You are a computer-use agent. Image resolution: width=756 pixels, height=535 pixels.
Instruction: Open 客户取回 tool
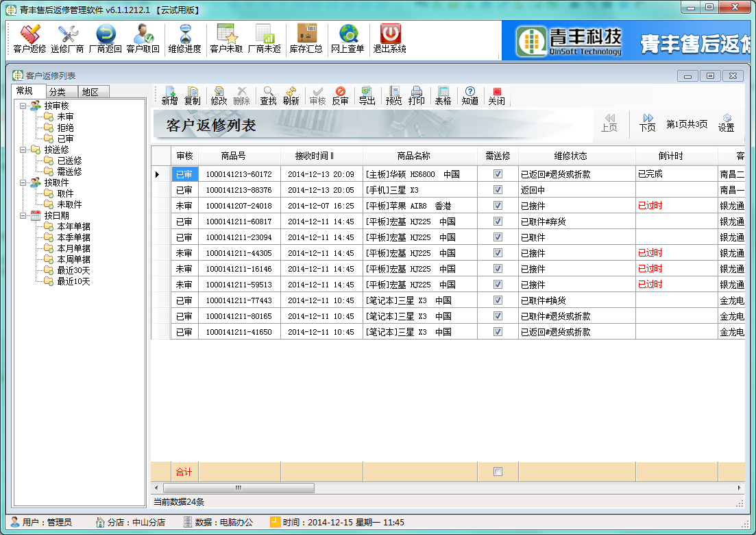click(143, 40)
